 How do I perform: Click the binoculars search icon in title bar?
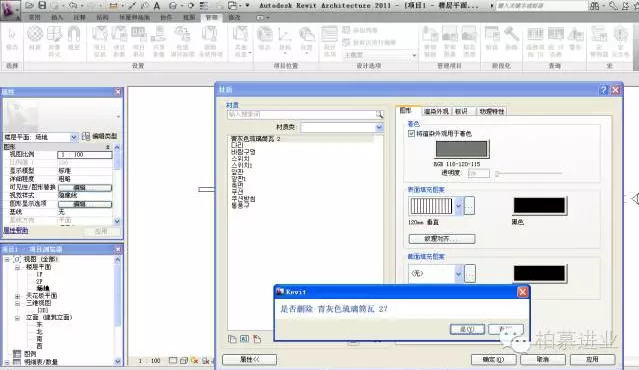(x=595, y=6)
